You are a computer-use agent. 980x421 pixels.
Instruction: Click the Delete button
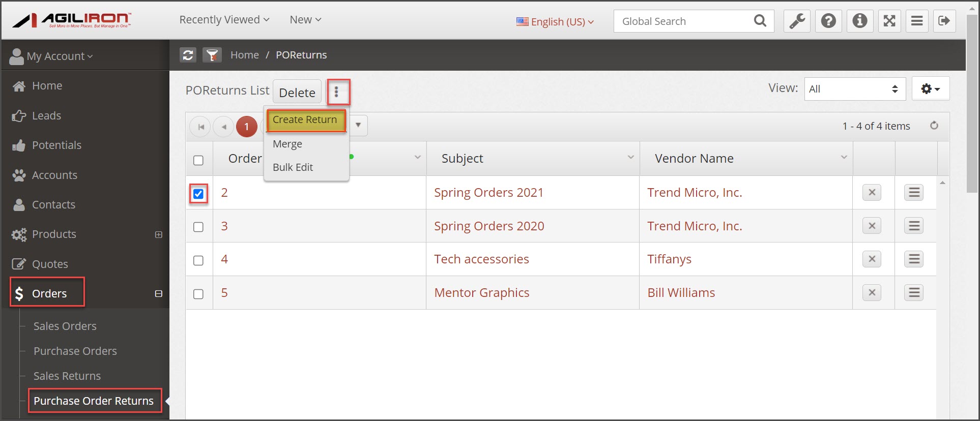(x=297, y=93)
